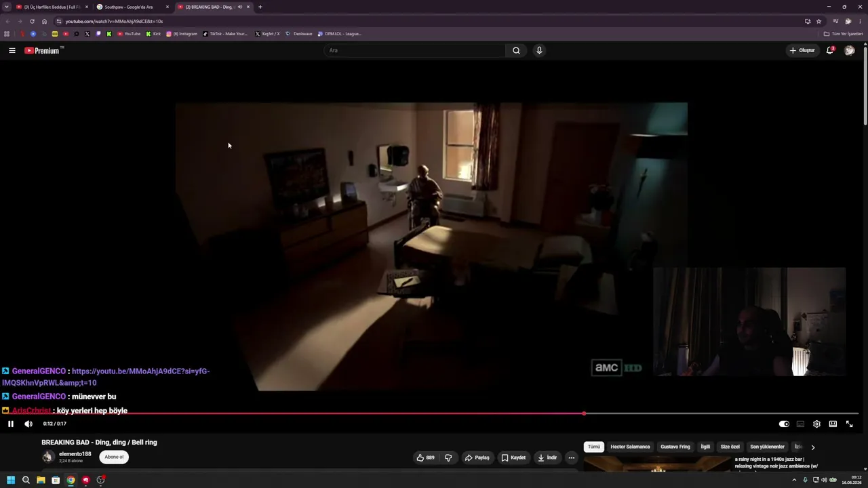Select the Size özel filter chip
The width and height of the screenshot is (868, 488).
tap(730, 447)
